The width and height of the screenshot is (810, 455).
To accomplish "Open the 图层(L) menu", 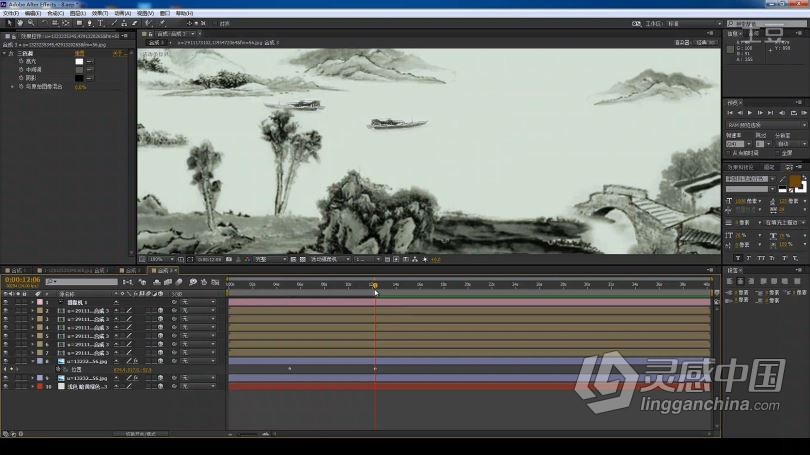I will point(77,13).
